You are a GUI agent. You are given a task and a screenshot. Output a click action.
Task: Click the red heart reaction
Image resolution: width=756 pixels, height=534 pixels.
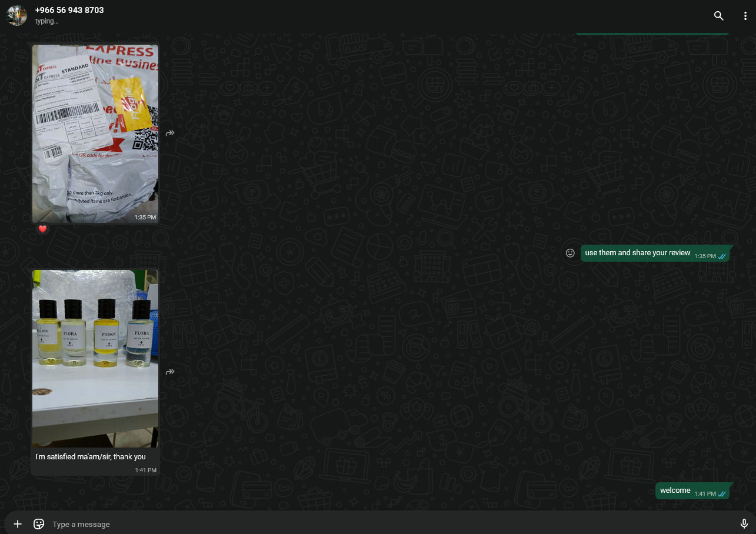42,229
